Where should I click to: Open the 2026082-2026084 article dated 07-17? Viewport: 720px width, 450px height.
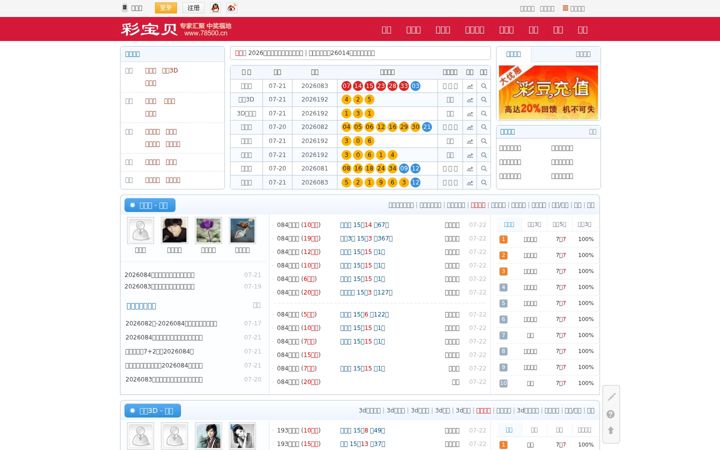tap(171, 324)
